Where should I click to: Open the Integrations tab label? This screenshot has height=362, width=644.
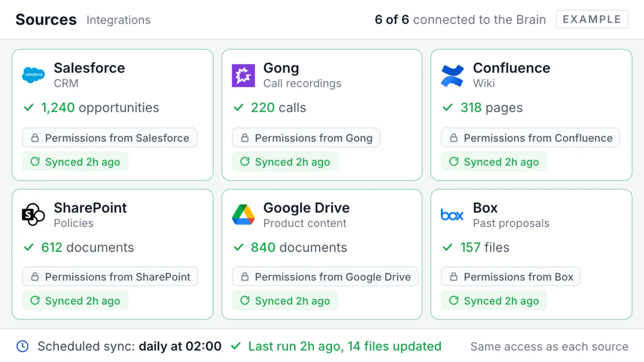click(x=118, y=20)
